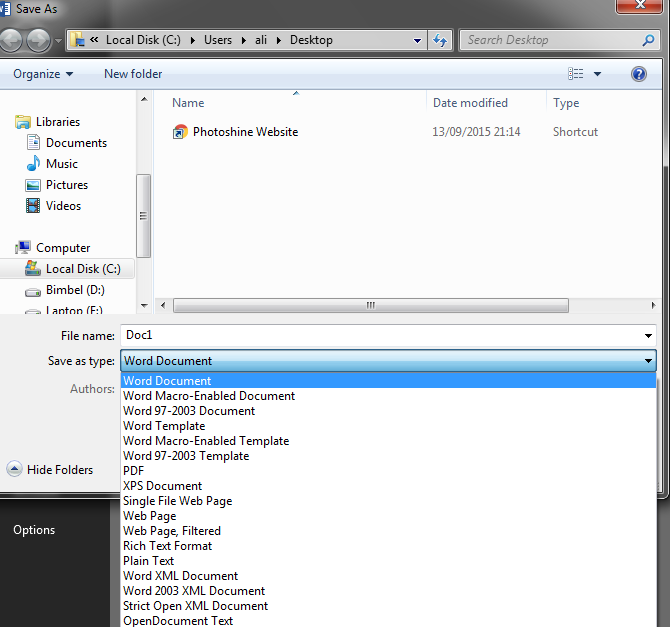
Task: Click the file list horizontal scrollbar thumb
Action: coord(370,306)
